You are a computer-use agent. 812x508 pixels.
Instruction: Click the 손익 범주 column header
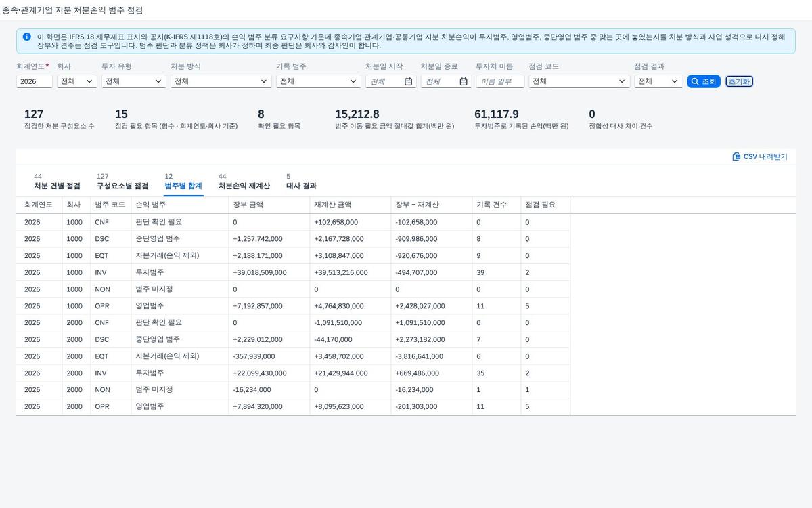coord(180,205)
